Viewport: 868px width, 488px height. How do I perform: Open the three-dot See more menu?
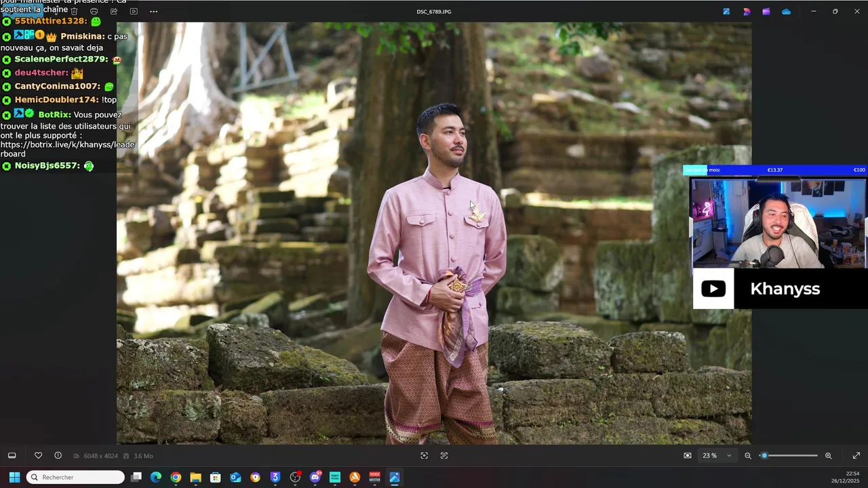click(153, 12)
